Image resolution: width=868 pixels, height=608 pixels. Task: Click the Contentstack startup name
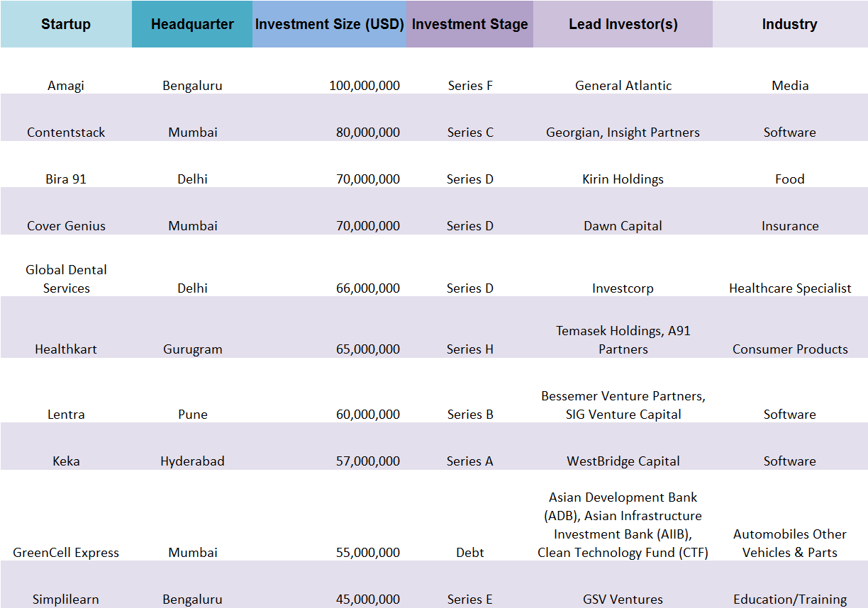click(66, 133)
